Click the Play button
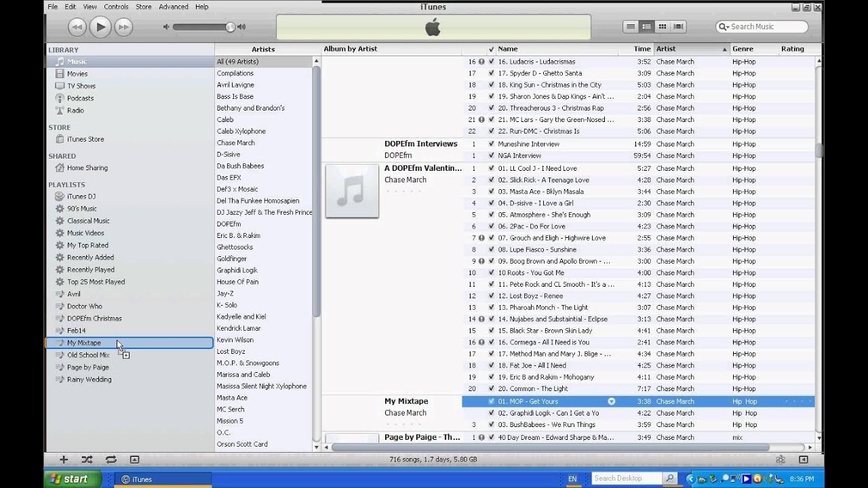 click(100, 27)
